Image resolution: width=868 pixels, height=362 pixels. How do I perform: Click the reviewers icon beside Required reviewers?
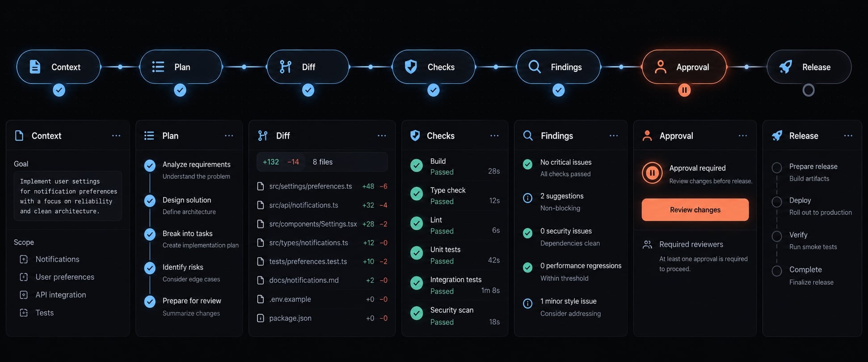647,245
